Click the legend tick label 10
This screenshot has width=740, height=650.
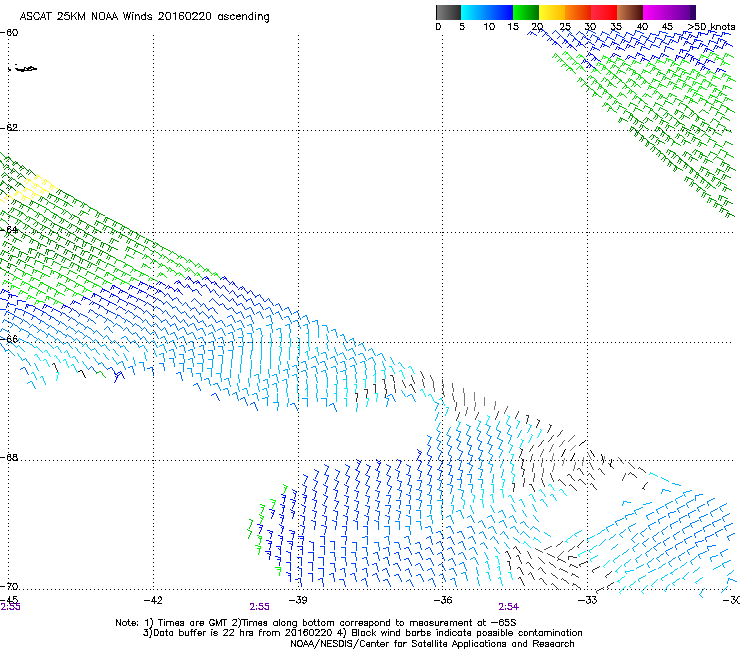[x=489, y=27]
